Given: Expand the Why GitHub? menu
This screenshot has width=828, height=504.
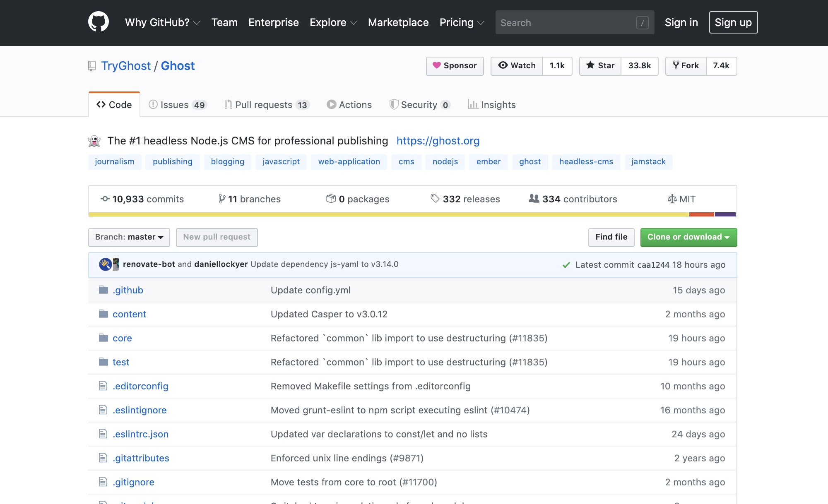Looking at the screenshot, I should click(162, 22).
